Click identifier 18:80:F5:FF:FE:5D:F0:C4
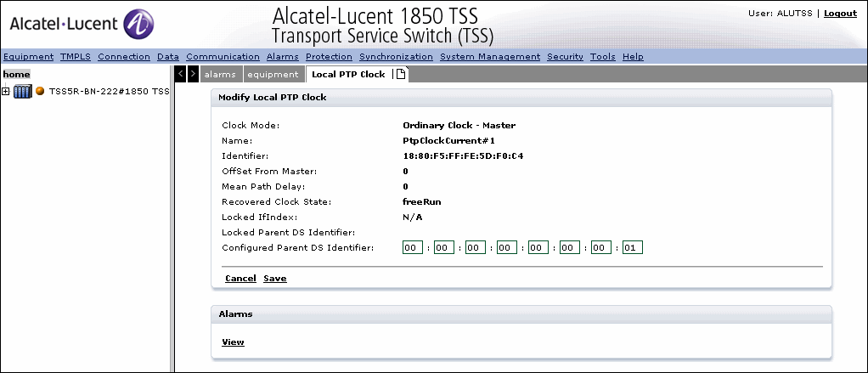Viewport: 868px width, 373px height. coord(463,156)
